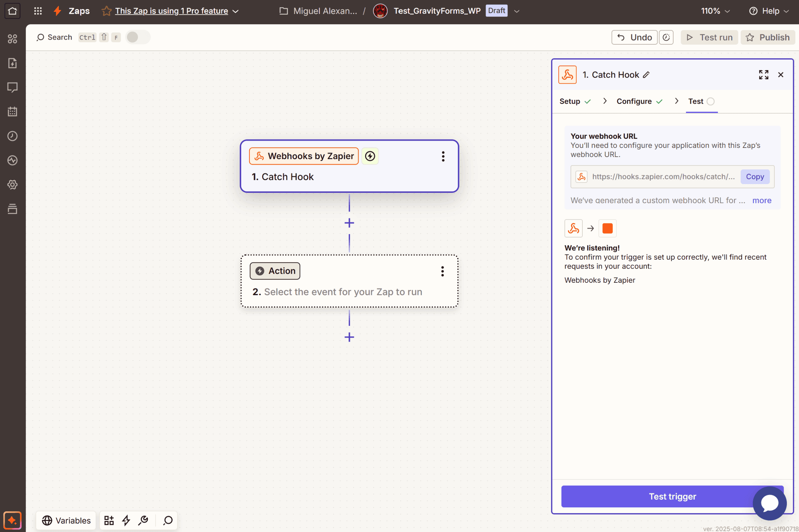The height and width of the screenshot is (532, 799).
Task: Open the advanced settings gear in sidebar
Action: (x=12, y=185)
